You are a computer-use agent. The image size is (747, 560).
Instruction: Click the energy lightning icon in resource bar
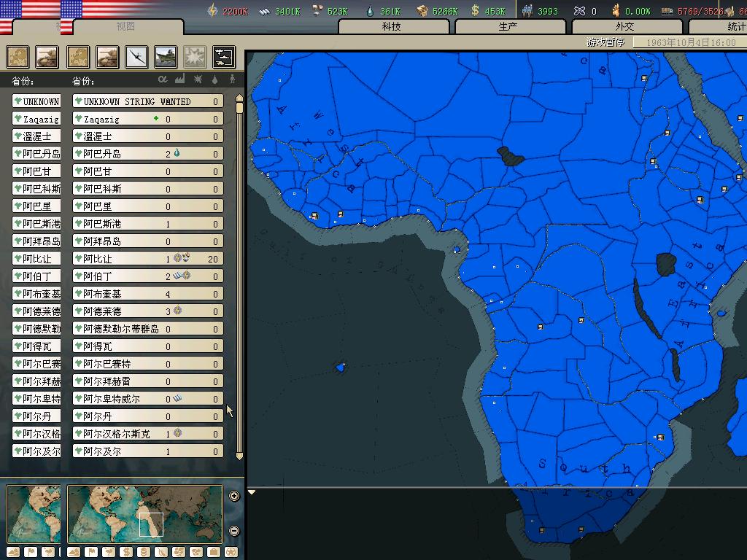click(213, 10)
